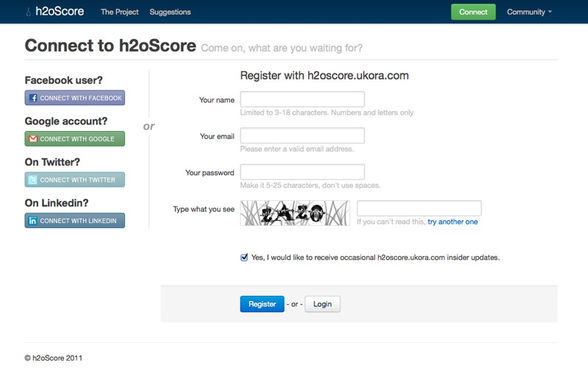Click the On Twitter? heading

(52, 162)
